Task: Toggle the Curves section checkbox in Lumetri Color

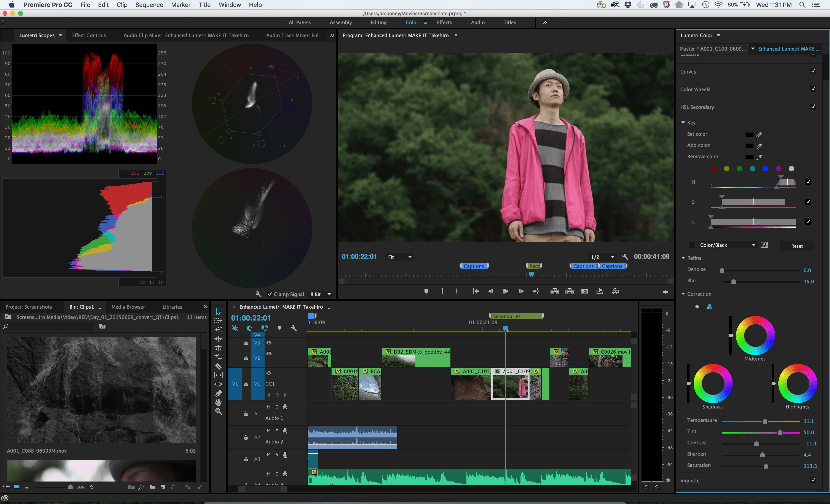Action: point(813,71)
